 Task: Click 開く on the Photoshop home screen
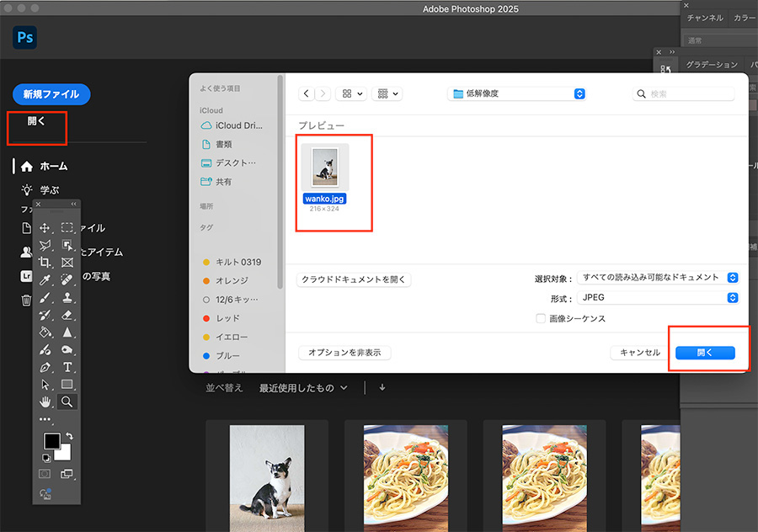pos(36,121)
